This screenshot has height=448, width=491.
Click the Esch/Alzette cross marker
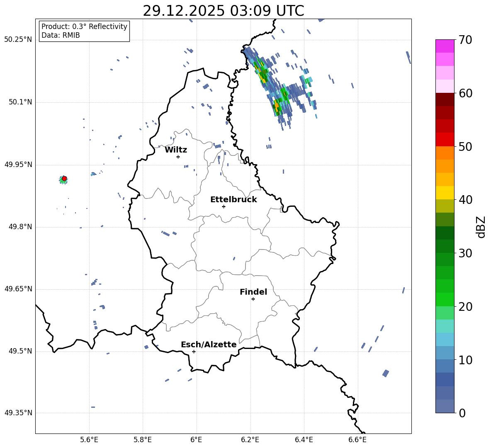point(194,351)
